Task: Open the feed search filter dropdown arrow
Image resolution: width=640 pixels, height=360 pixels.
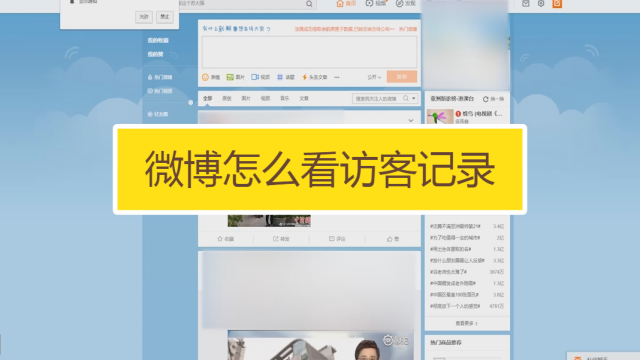Action: point(413,98)
